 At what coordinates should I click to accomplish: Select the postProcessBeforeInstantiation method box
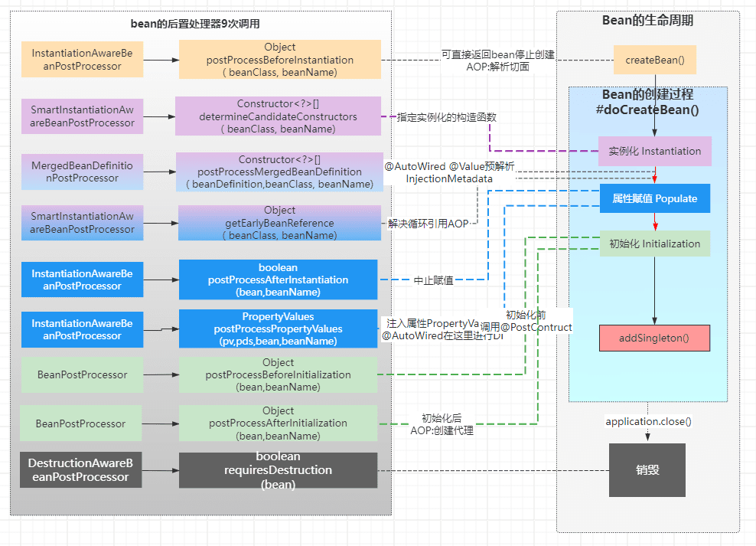279,59
